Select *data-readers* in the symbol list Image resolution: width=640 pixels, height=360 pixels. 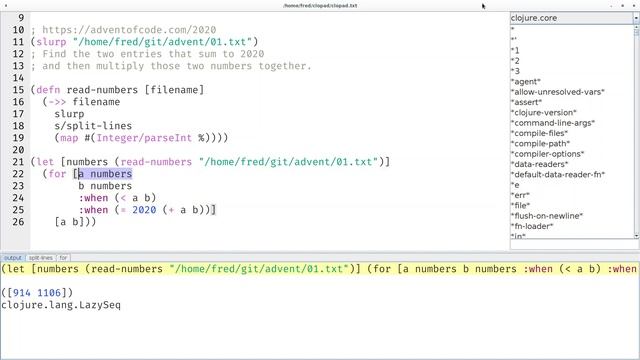(x=540, y=164)
